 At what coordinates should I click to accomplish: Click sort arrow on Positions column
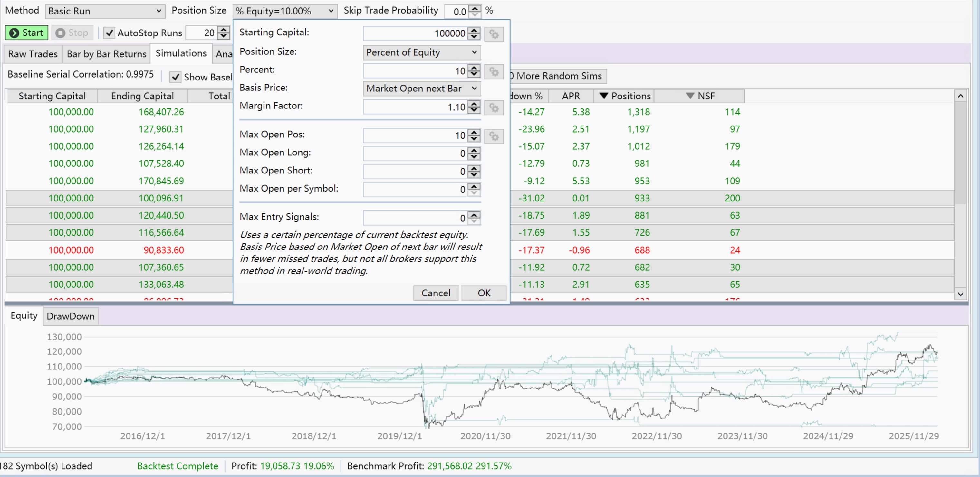click(x=603, y=96)
